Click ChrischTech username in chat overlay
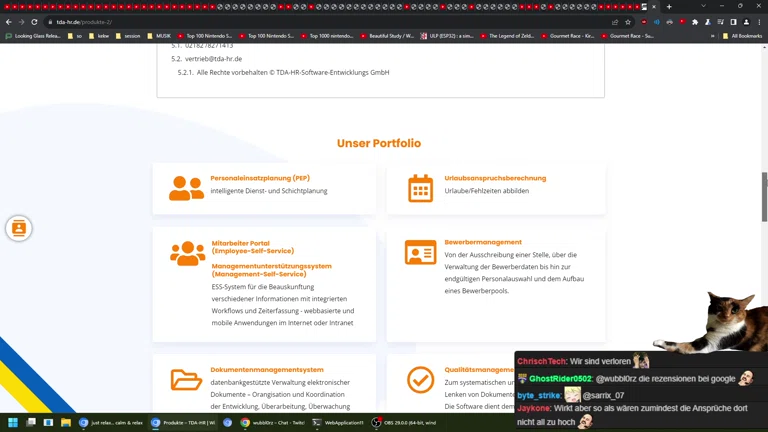The width and height of the screenshot is (768, 432). point(541,361)
